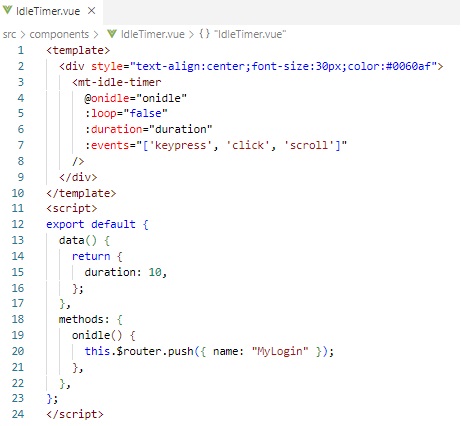Close the IdleTimer.vue tab
Image resolution: width=461 pixels, height=426 pixels.
coord(91,11)
